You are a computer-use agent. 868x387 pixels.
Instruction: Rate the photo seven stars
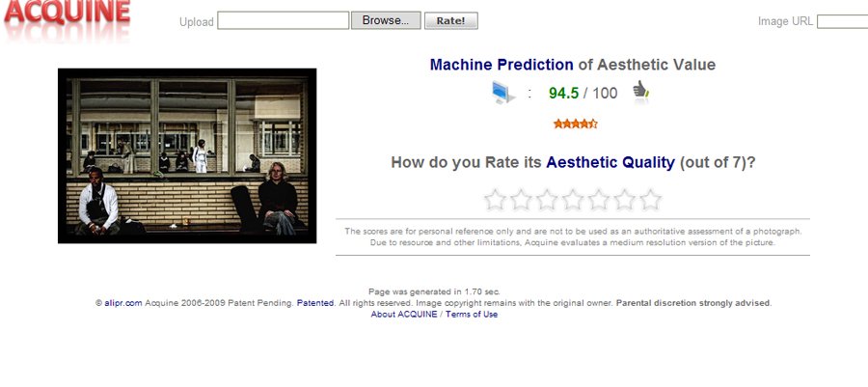(x=651, y=200)
